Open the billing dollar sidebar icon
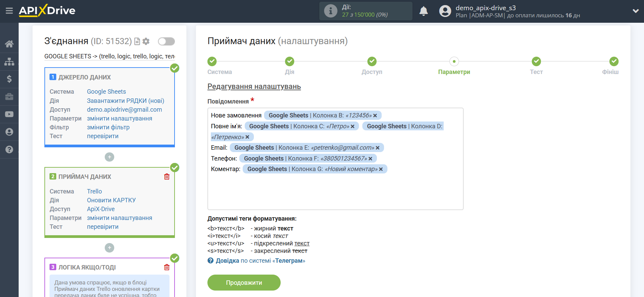This screenshot has width=644, height=297. tap(9, 79)
